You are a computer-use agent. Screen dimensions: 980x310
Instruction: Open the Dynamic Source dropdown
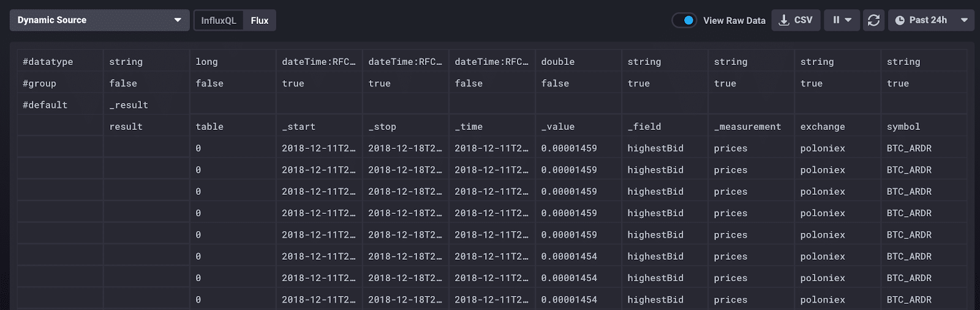[x=99, y=20]
